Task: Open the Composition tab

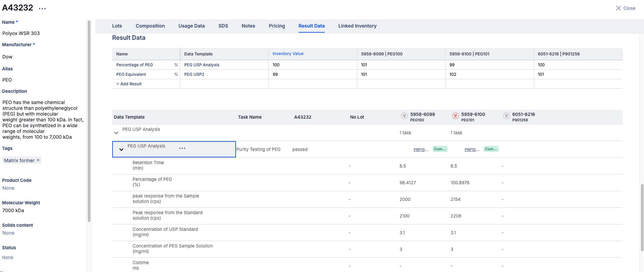Action: 150,26
